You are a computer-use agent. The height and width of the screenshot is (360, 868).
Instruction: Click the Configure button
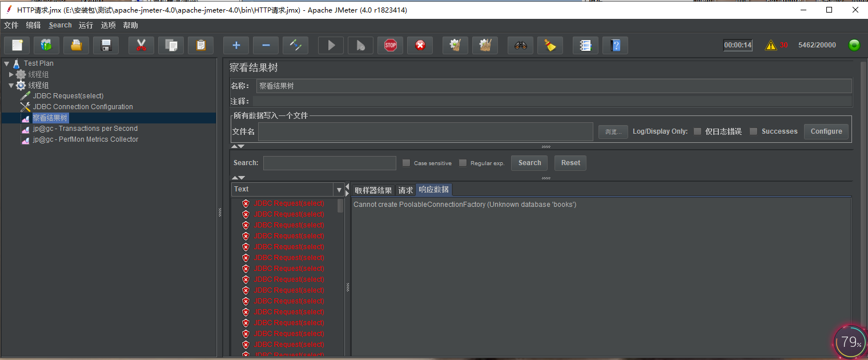pyautogui.click(x=826, y=131)
